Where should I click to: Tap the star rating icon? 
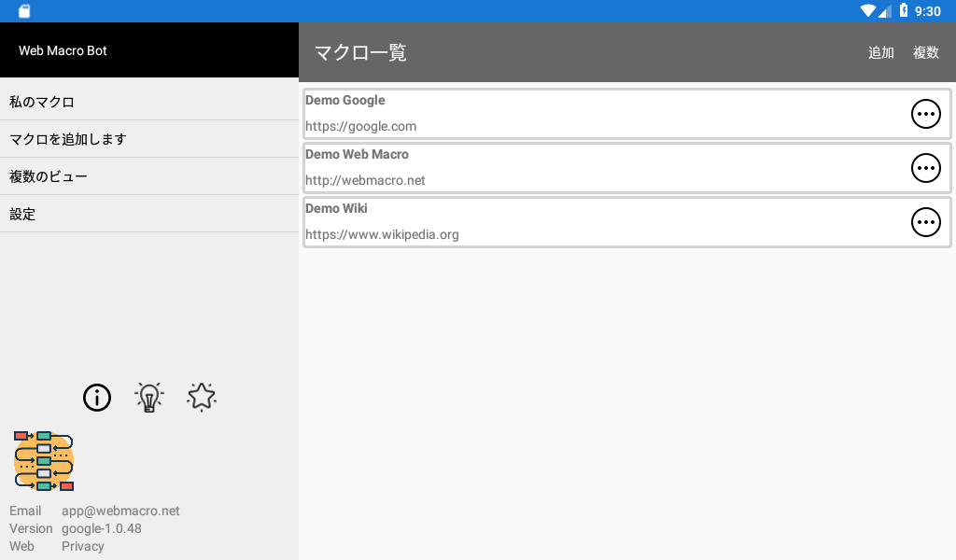pos(202,398)
